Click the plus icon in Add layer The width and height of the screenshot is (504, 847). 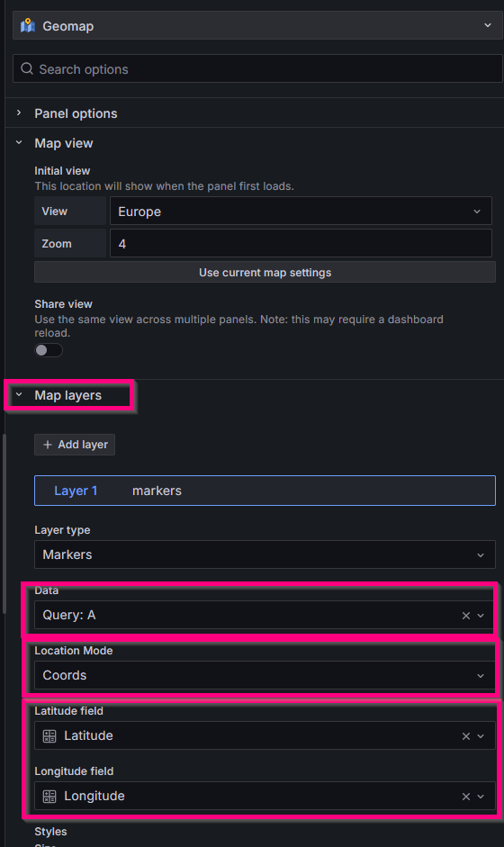coord(48,445)
